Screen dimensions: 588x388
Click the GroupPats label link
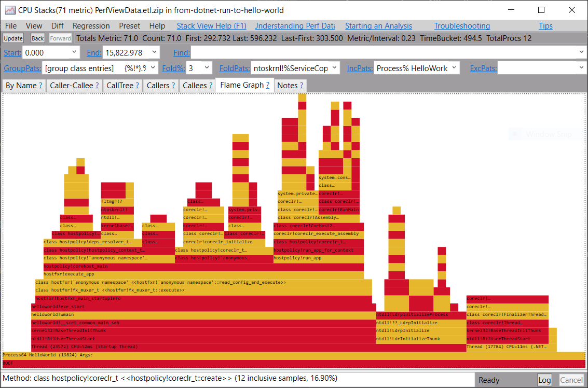22,68
